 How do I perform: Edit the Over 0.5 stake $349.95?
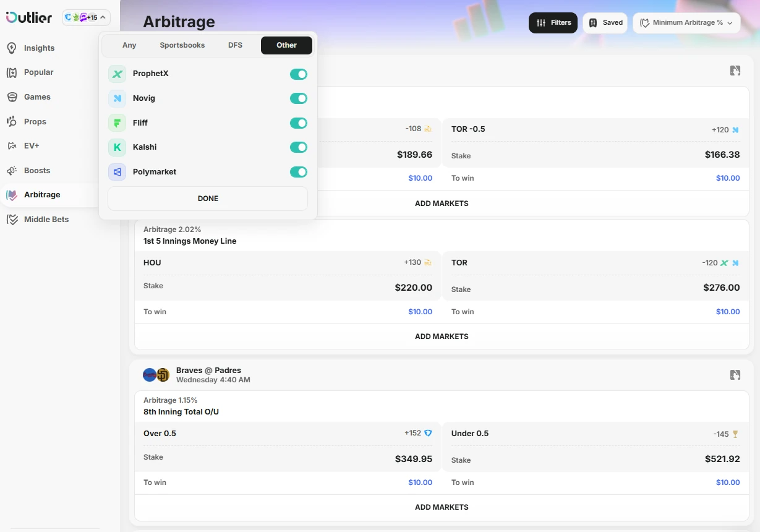point(413,459)
